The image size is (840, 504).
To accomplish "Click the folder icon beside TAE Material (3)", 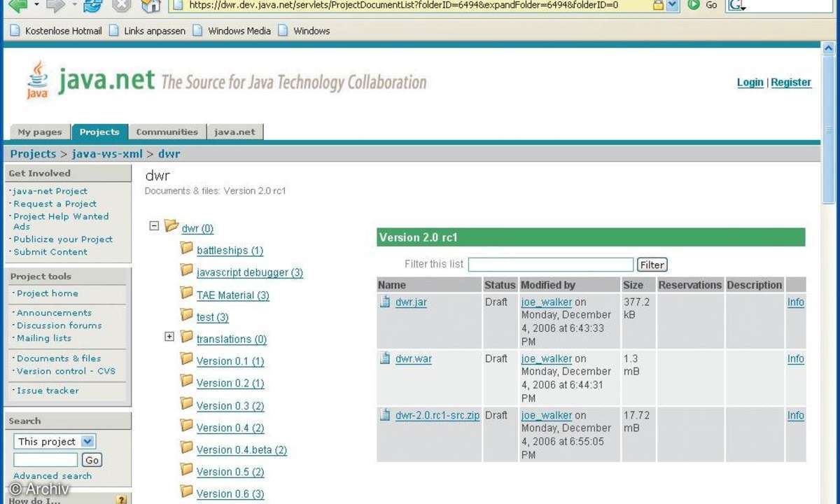I will 186,292.
